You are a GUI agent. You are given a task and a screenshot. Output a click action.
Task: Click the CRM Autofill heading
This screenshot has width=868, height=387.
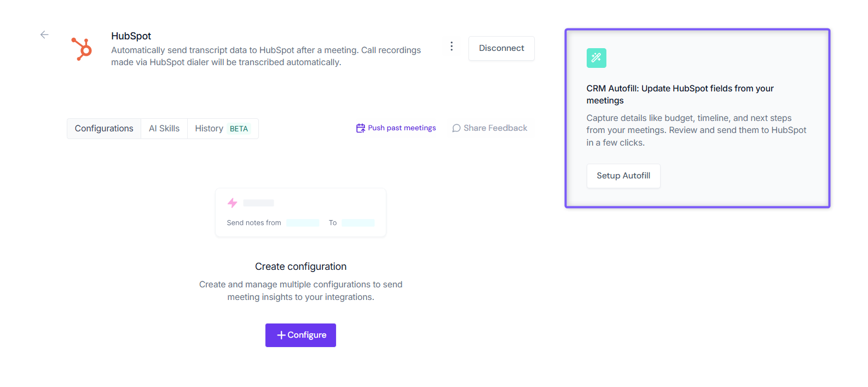[x=680, y=94]
